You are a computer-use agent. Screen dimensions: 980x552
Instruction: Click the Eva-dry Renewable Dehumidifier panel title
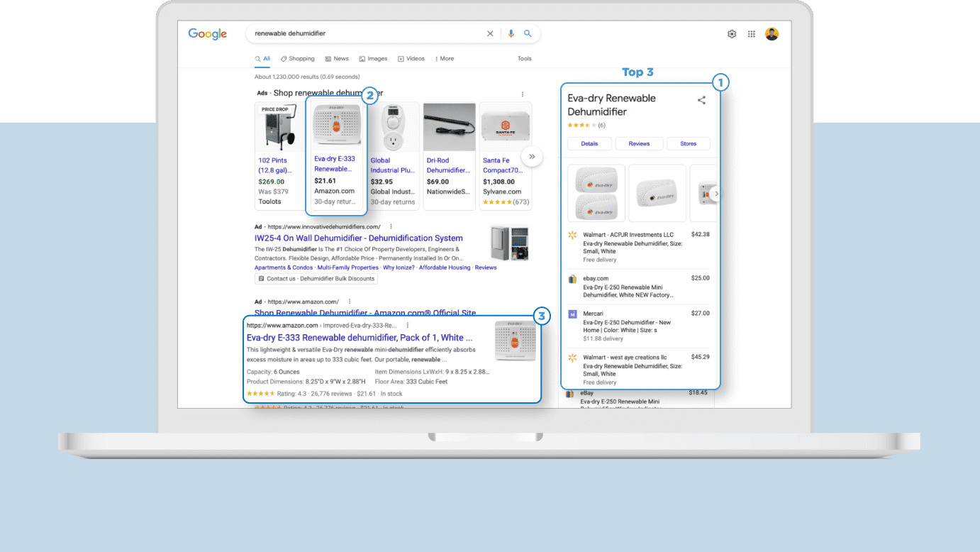point(611,105)
